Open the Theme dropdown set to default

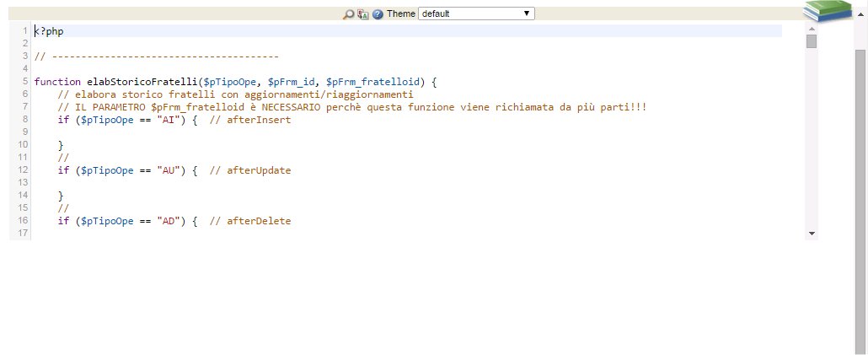tap(475, 13)
